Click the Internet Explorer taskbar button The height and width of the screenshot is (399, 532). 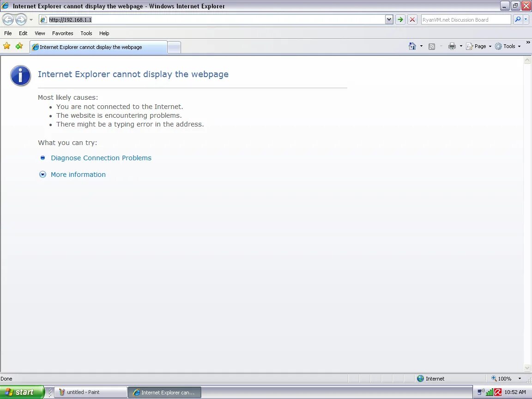[x=165, y=392]
